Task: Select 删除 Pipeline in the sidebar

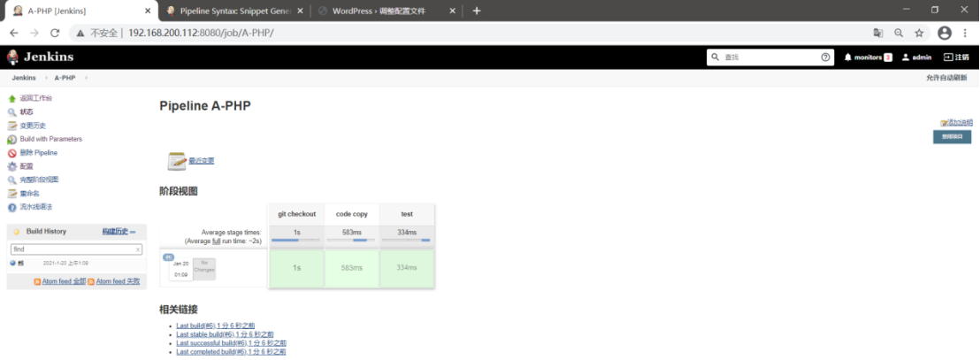Action: (39, 153)
